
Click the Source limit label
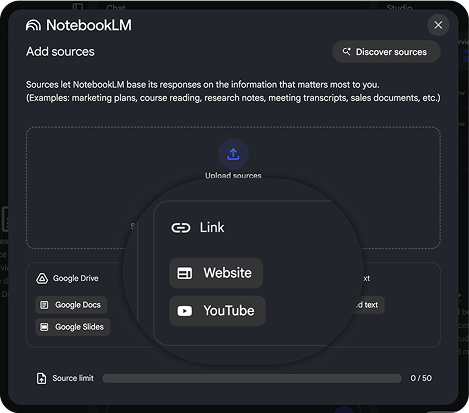73,378
